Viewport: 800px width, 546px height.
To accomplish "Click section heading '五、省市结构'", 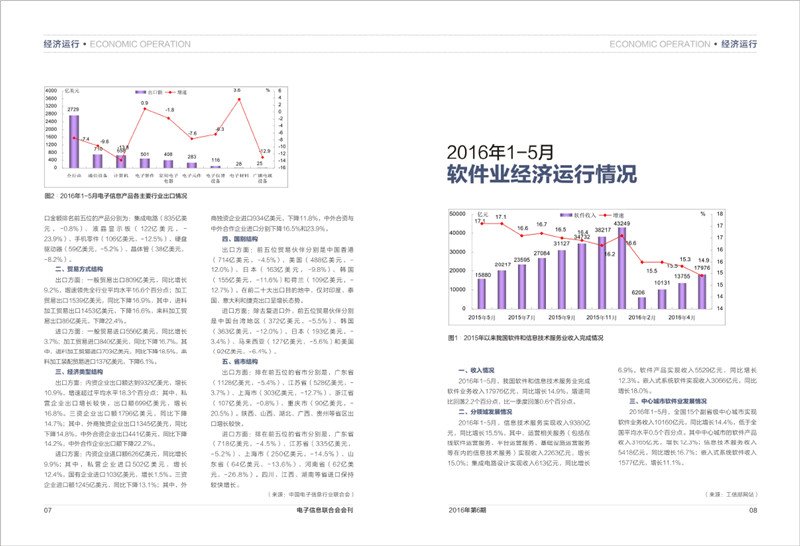I will [240, 362].
